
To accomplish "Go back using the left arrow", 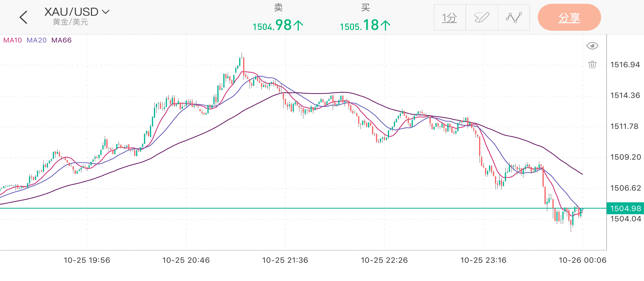I will point(24,17).
